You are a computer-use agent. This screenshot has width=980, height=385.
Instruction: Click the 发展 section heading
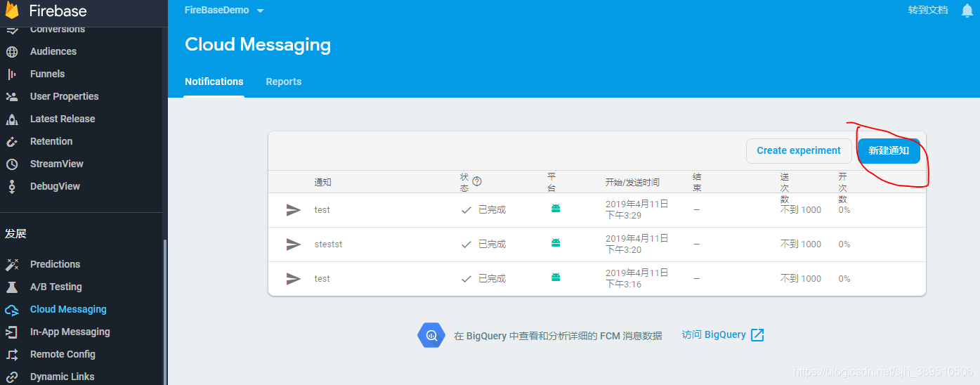[15, 233]
